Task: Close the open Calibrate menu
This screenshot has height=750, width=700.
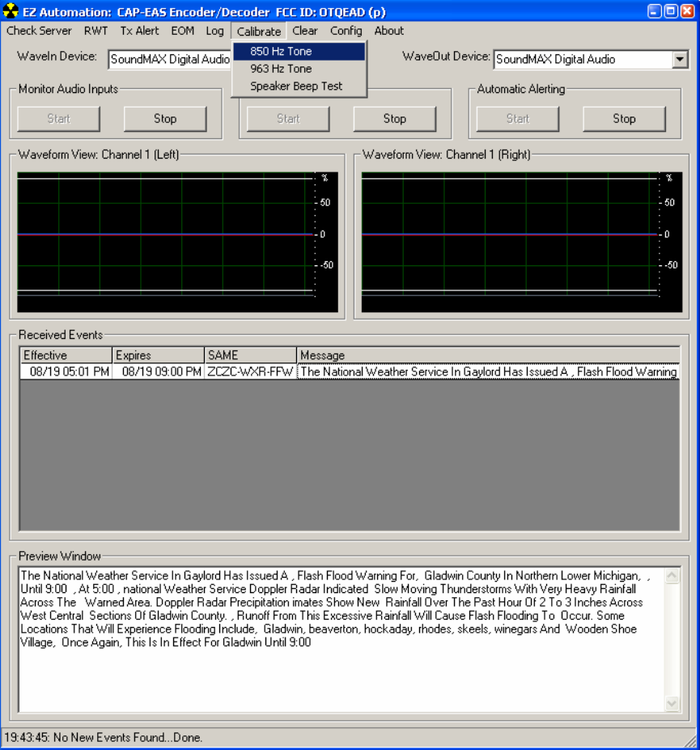Action: click(x=259, y=32)
